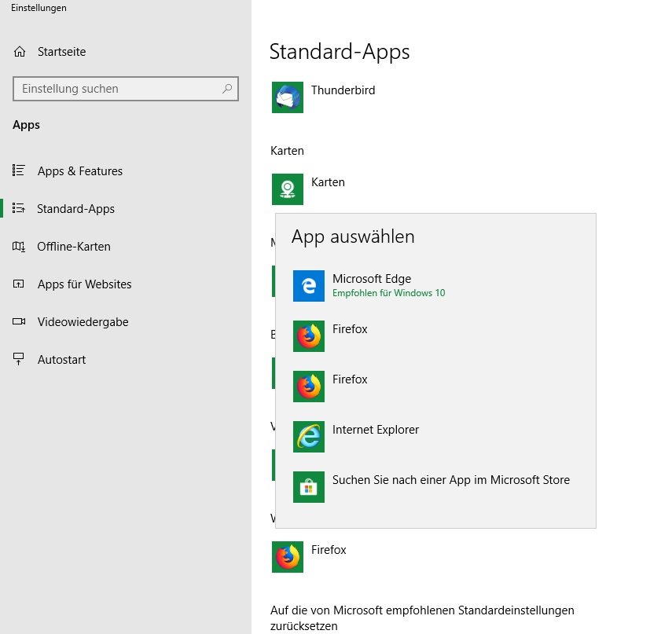The height and width of the screenshot is (634, 672).
Task: Click the first Firefox icon in the chooser
Action: pos(309,336)
